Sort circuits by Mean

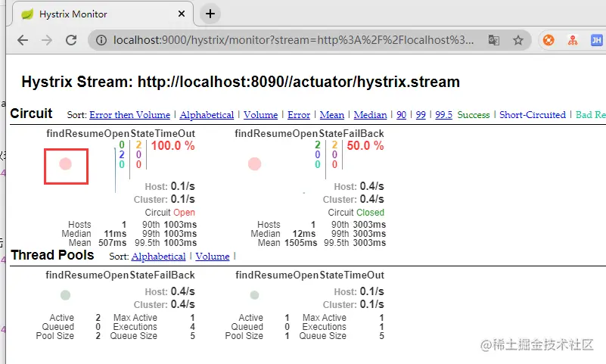pyautogui.click(x=332, y=115)
